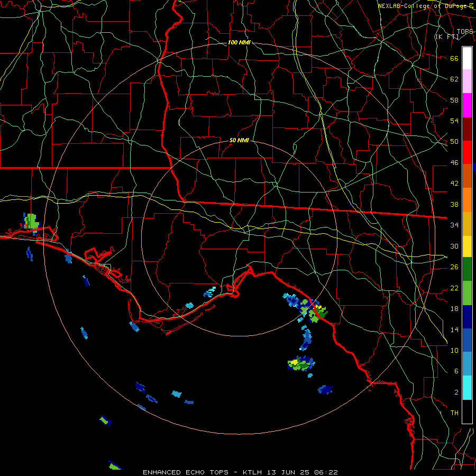The width and height of the screenshot is (476, 476).
Task: Click the white swatch at top of legend
Action: coord(467,58)
